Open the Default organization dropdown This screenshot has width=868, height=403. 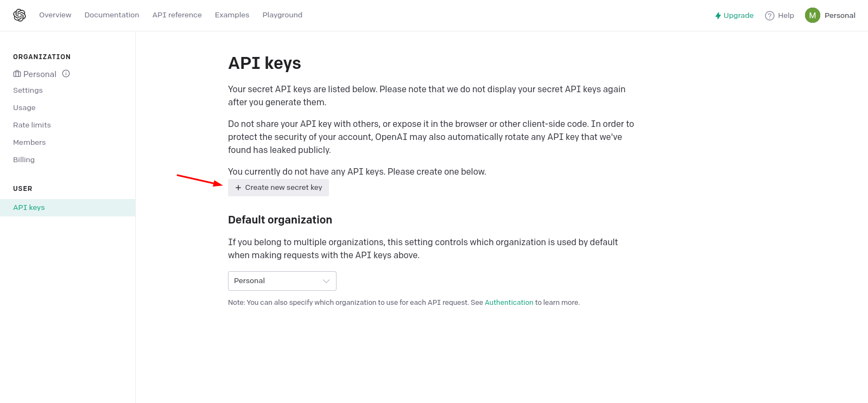pos(282,281)
